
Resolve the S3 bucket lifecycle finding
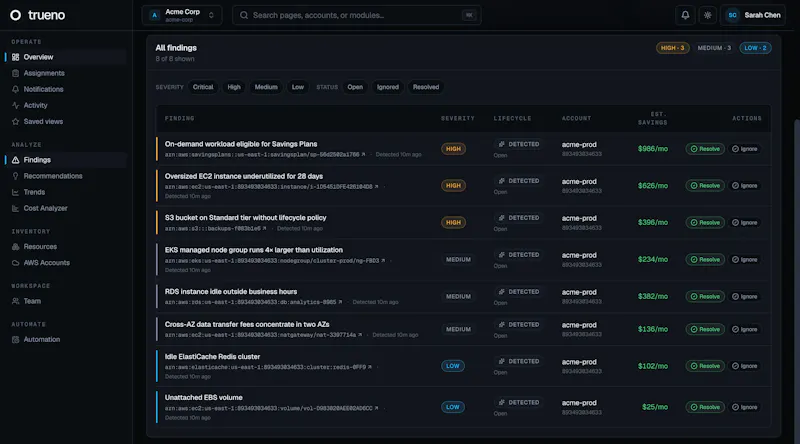[705, 223]
